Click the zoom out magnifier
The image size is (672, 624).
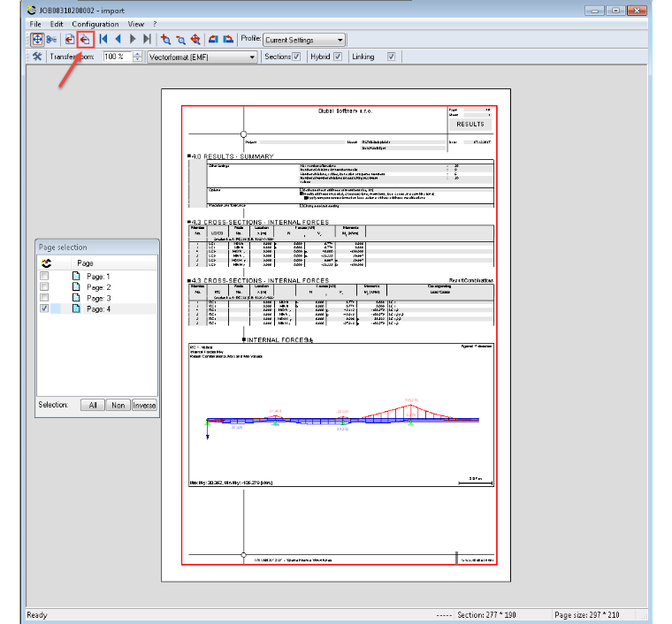pos(181,40)
